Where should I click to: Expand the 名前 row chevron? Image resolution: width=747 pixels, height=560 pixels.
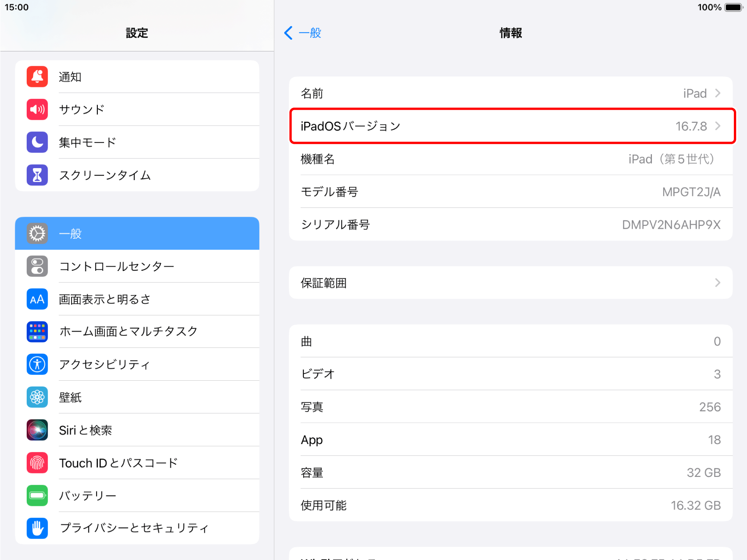click(x=718, y=93)
